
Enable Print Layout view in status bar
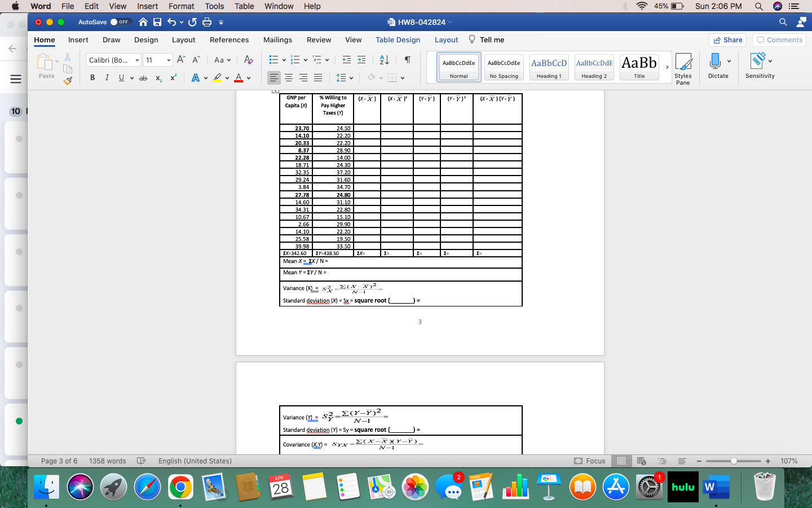point(621,461)
